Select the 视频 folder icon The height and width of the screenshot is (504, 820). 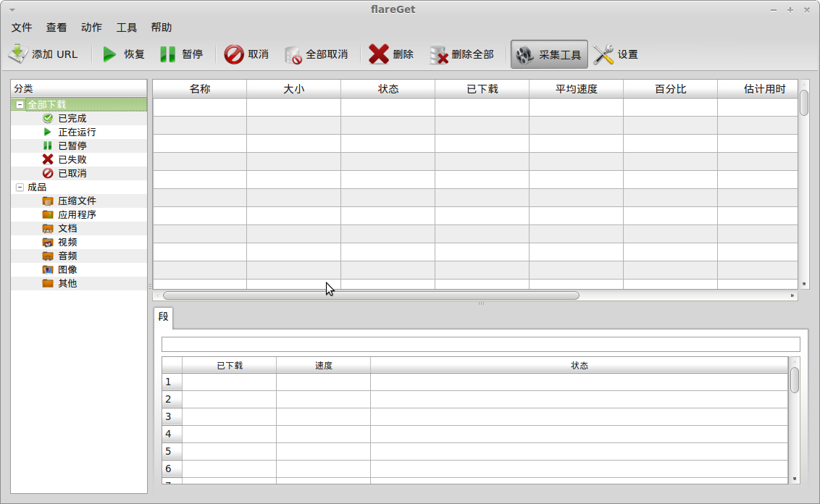(x=48, y=242)
